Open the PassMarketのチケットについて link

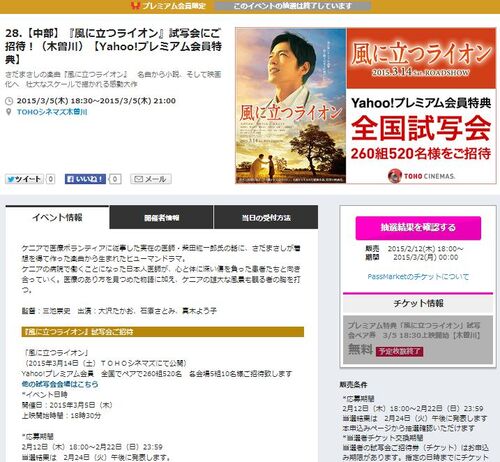click(x=418, y=277)
